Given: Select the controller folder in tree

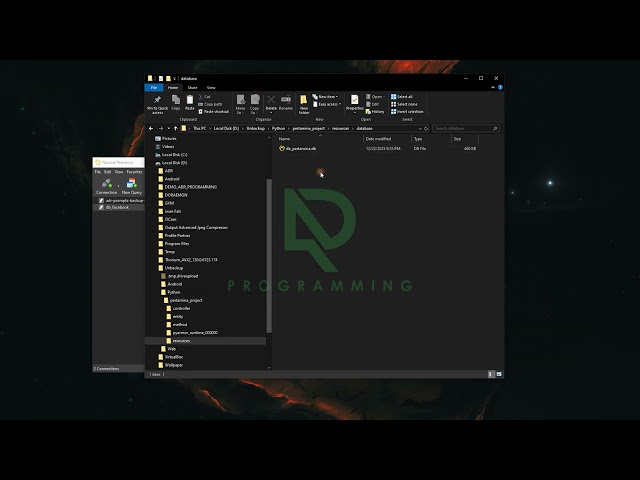Looking at the screenshot, I should (178, 309).
